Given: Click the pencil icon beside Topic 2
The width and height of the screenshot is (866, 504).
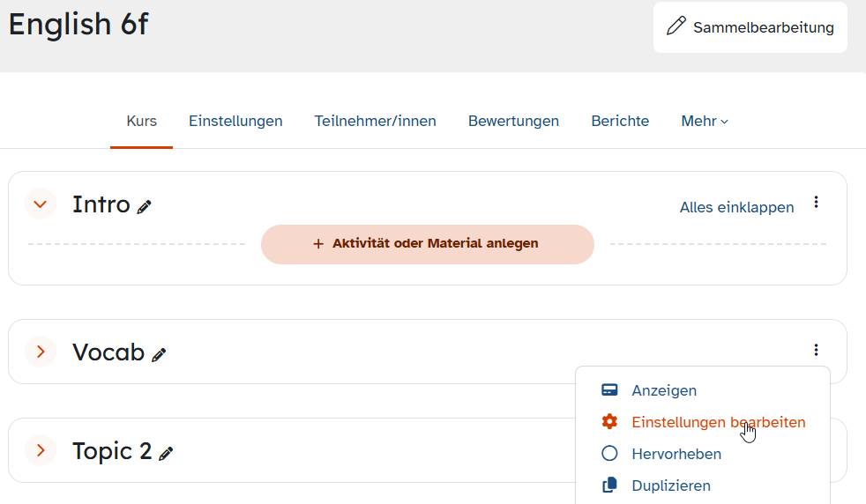Looking at the screenshot, I should tap(166, 453).
